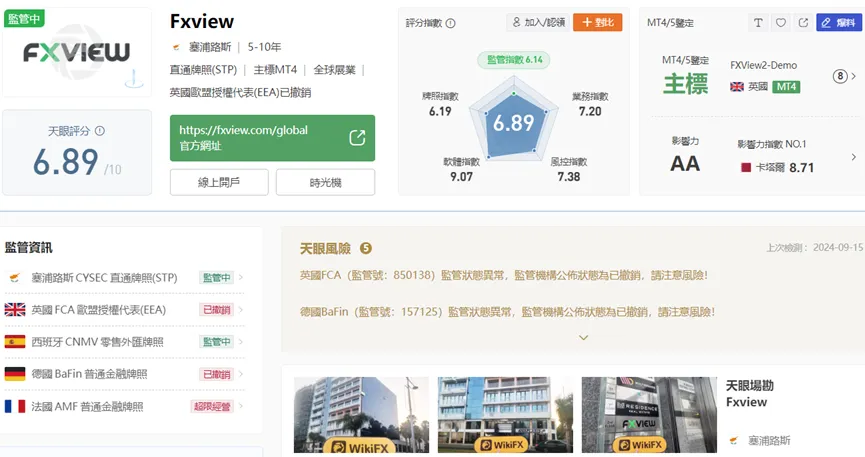
Task: Click the green 監管中 badge on the logo
Action: click(x=24, y=18)
